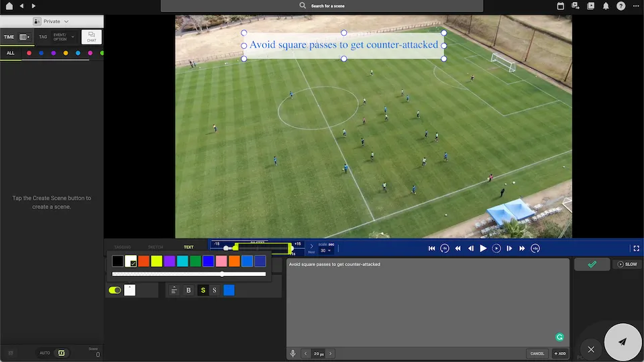Select the TIME tab
Viewport: 644px width, 362px height.
coord(9,37)
